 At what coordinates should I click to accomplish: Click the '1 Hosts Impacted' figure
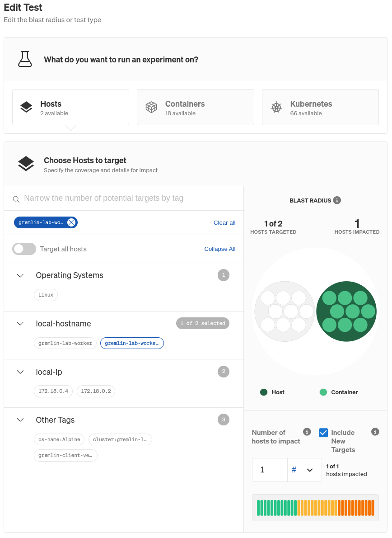pos(357,227)
